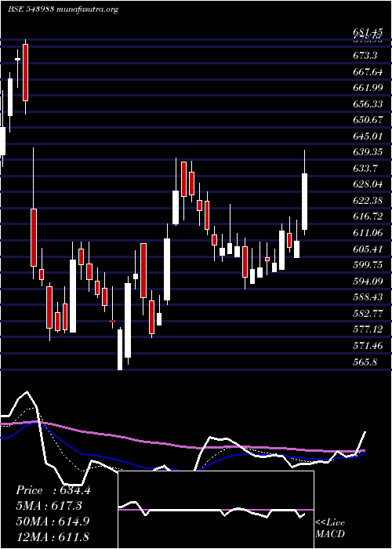
Task: Click the 588.43 price label
Action: point(368,297)
